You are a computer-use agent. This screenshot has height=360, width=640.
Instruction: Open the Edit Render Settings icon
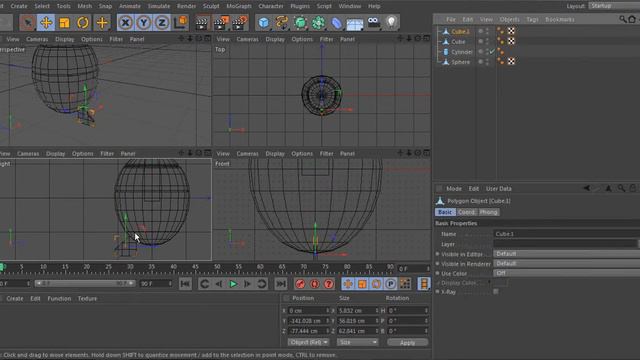click(x=240, y=22)
